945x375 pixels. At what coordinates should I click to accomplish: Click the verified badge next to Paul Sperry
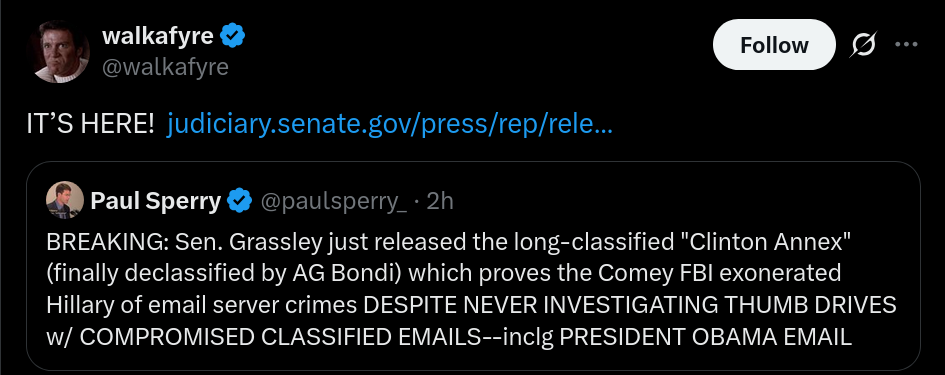(x=239, y=201)
